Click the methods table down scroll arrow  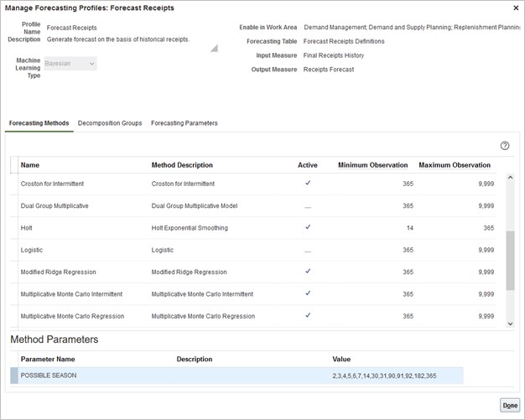coord(510,324)
